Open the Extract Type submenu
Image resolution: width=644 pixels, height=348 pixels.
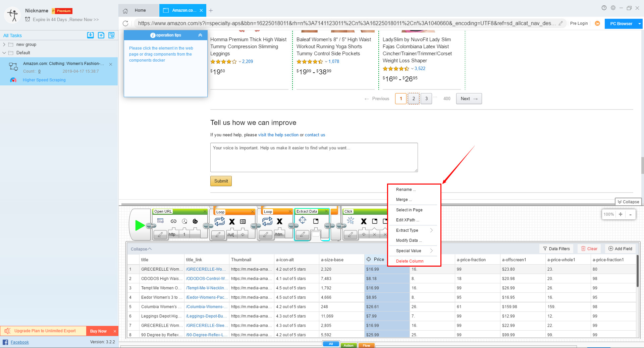414,230
